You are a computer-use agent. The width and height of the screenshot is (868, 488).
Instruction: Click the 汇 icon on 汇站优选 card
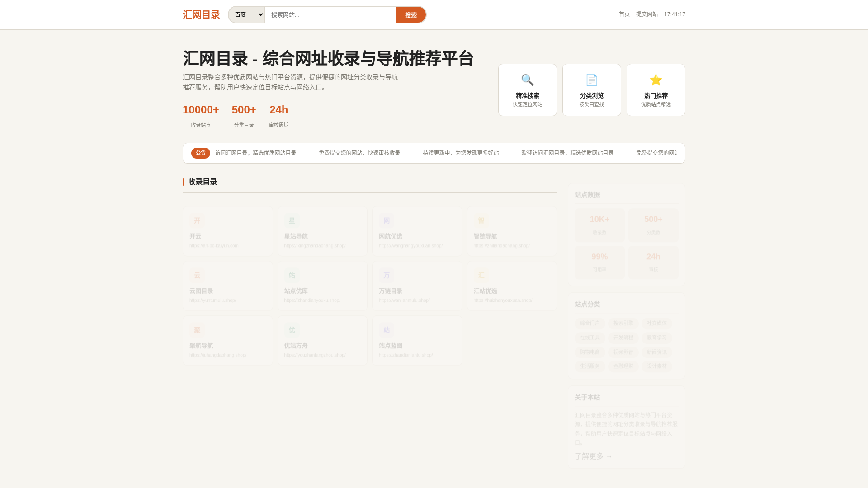pos(481,275)
